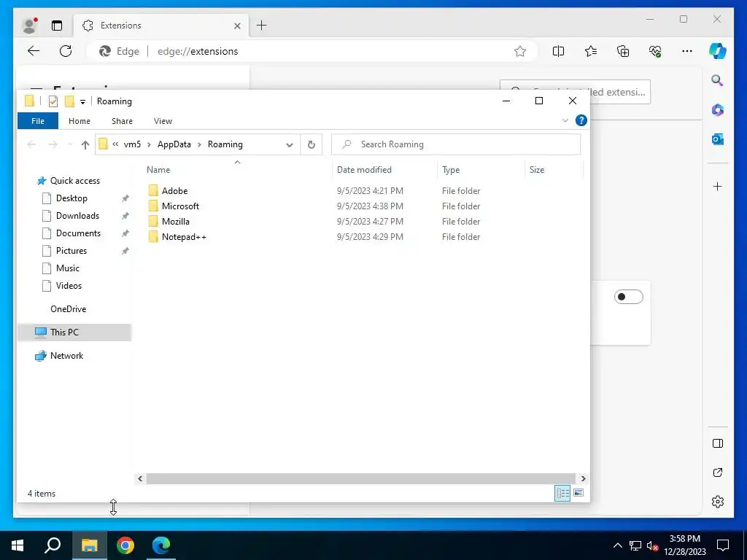Click New folder icon in Explorer title bar
Screen dimensions: 747x560
tap(69, 101)
